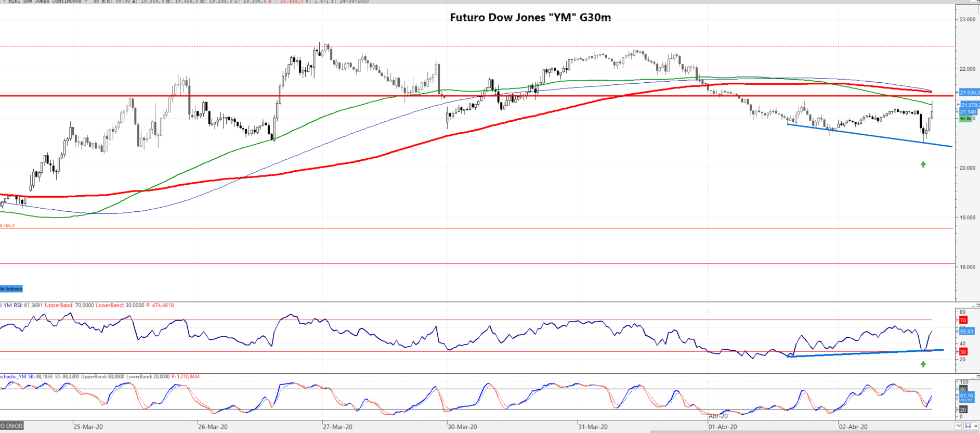Click the RSI LowerBand 30,0000 label
This screenshot has height=433, width=980.
pos(120,305)
